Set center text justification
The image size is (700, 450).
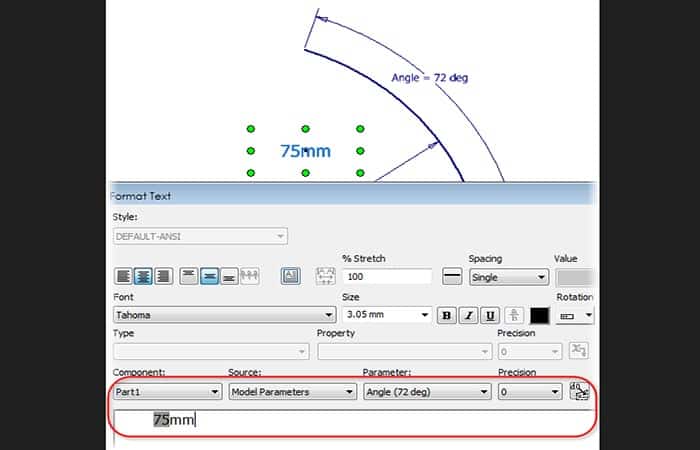(144, 276)
